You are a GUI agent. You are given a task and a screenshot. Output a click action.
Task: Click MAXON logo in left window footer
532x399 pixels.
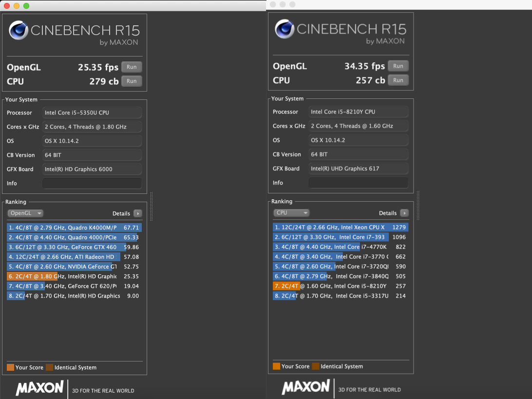pos(39,388)
